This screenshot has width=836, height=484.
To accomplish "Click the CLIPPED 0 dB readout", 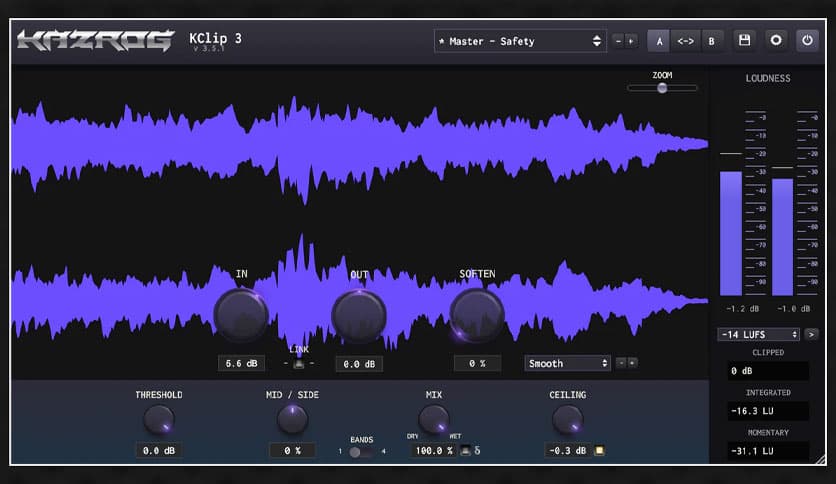I will pyautogui.click(x=768, y=371).
